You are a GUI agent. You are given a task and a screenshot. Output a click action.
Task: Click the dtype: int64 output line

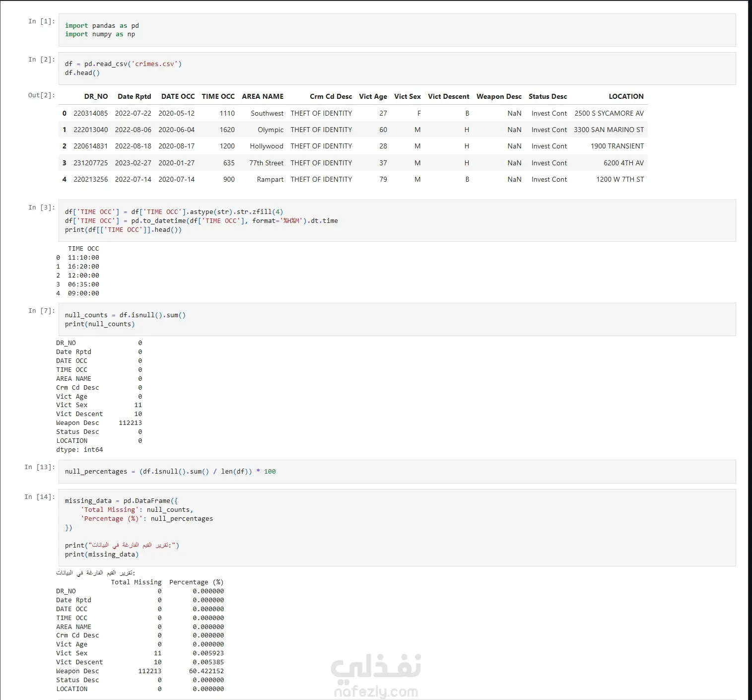pyautogui.click(x=79, y=450)
